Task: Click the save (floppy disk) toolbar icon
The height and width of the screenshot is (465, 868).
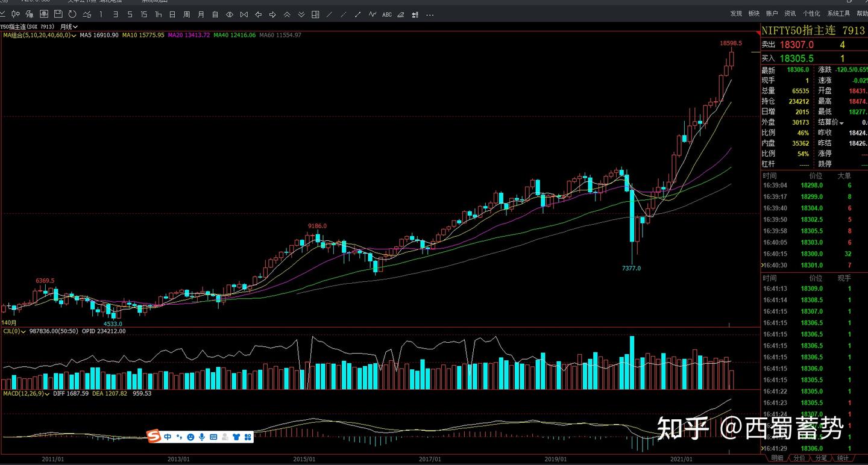Action: tap(58, 14)
